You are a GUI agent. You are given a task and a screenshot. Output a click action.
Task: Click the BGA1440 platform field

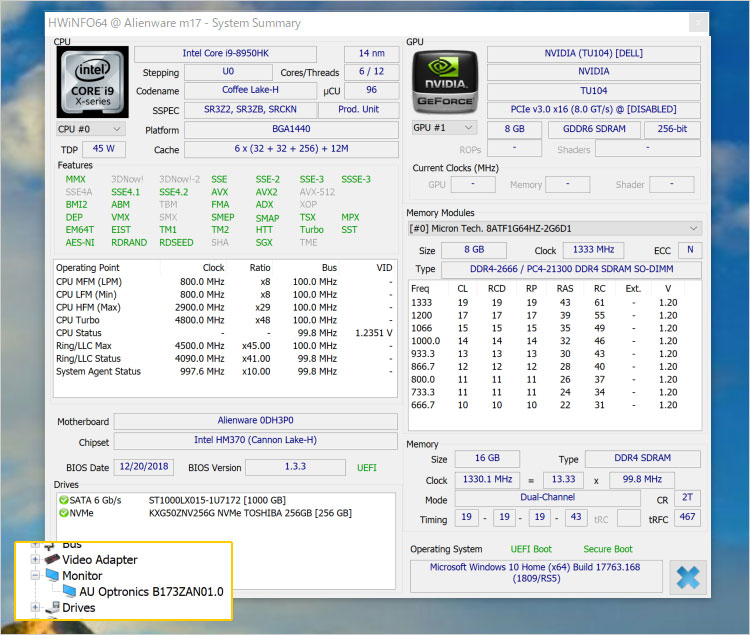tap(291, 129)
